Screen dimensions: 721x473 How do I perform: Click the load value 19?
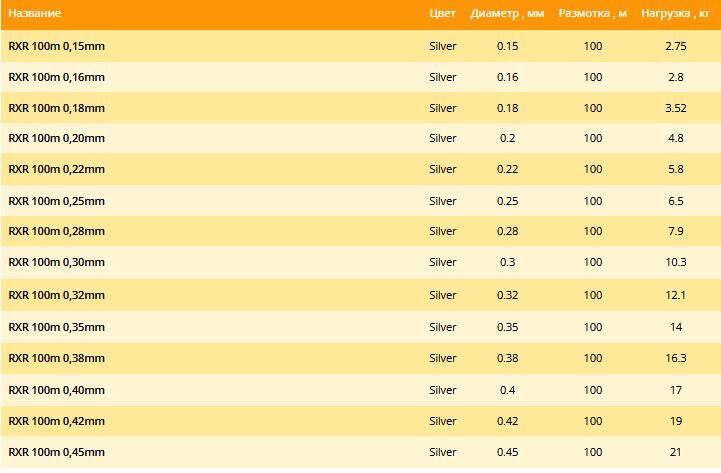675,422
